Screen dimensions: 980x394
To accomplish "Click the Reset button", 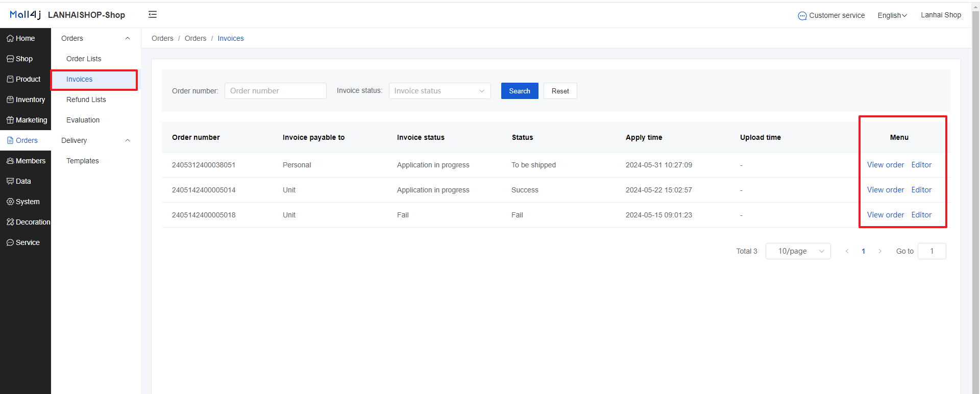I will [560, 91].
